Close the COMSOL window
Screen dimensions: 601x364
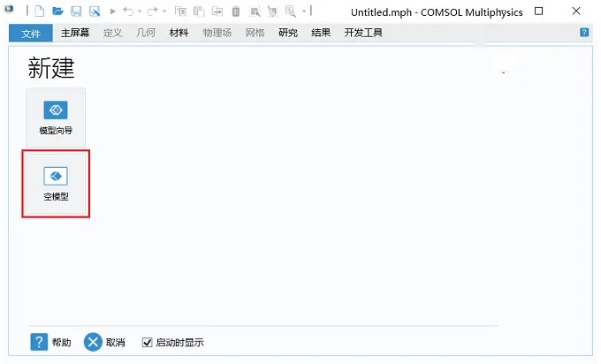[x=575, y=11]
